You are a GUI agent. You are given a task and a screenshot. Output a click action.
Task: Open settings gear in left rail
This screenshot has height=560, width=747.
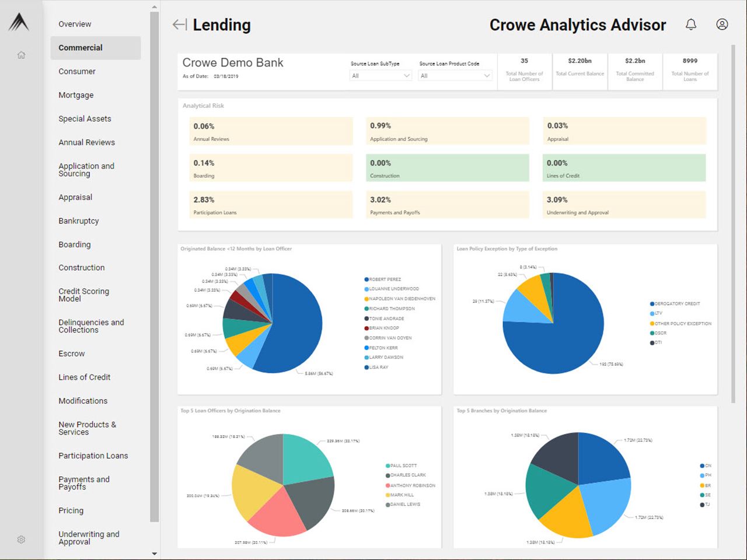click(x=21, y=540)
